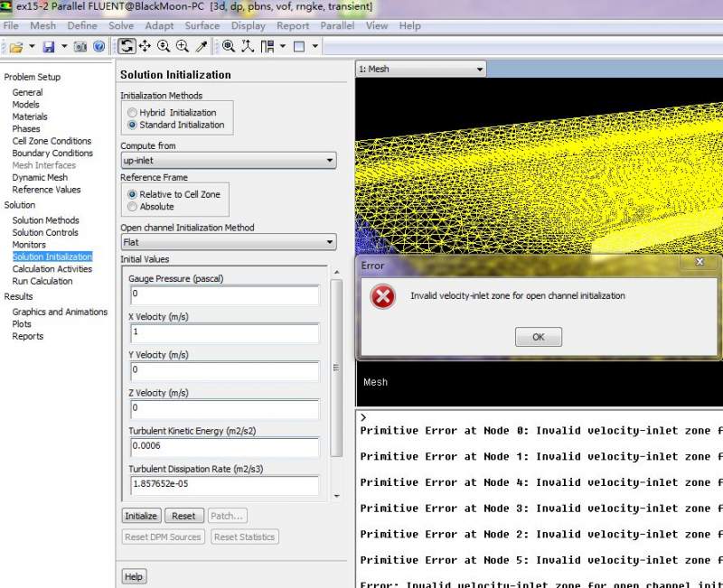Screen dimensions: 723x588
Task: Click the Z Velocity input field
Action: pyautogui.click(x=224, y=409)
